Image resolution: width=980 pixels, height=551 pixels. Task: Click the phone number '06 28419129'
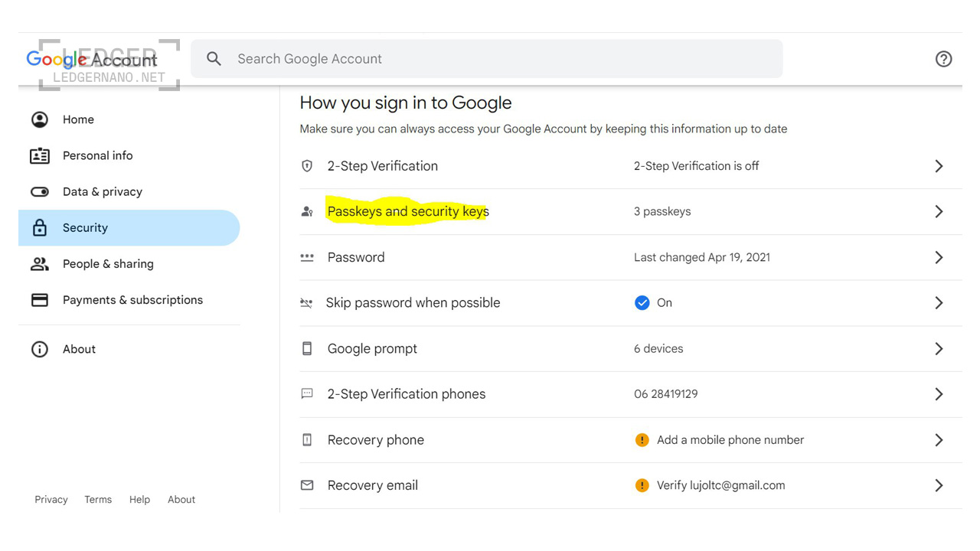click(x=666, y=394)
